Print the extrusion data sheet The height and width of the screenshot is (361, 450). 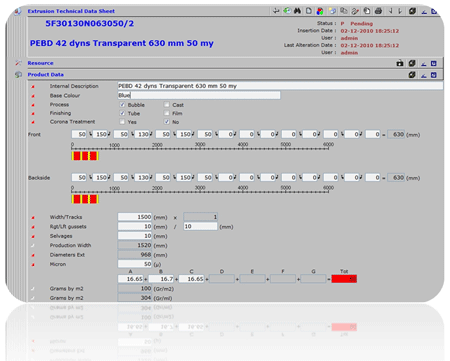378,11
